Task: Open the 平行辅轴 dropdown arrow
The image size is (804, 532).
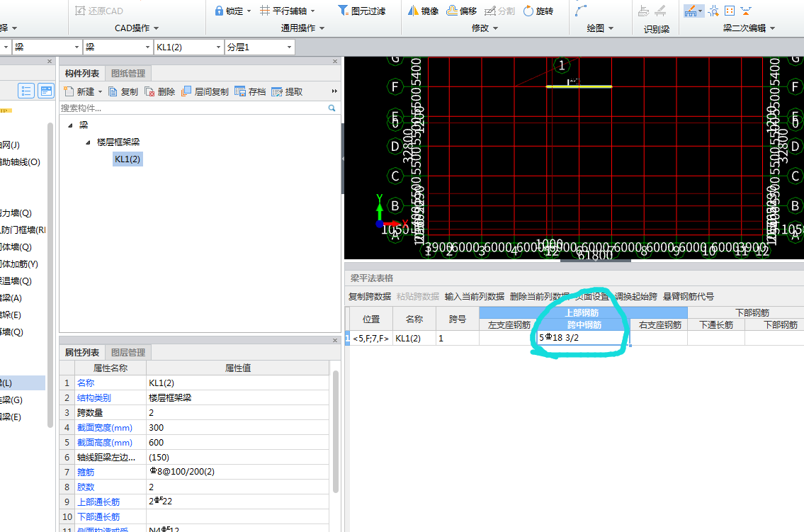Action: 313,11
